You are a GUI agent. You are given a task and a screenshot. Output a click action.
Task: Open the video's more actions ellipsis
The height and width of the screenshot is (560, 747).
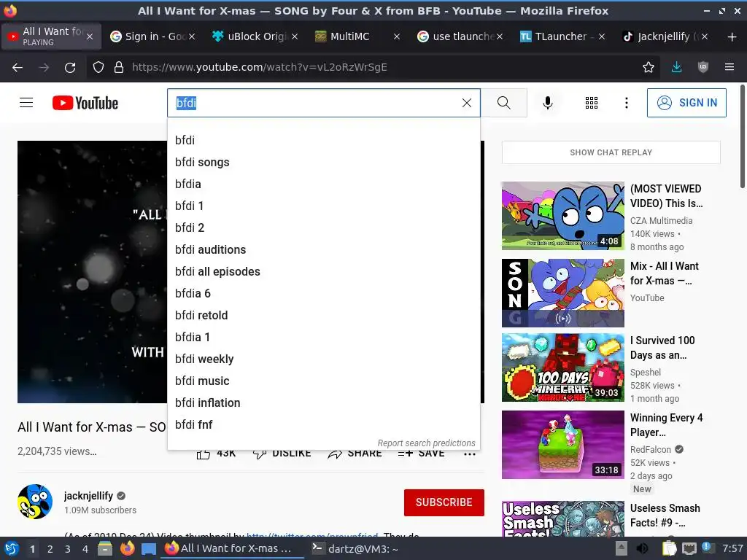click(470, 454)
